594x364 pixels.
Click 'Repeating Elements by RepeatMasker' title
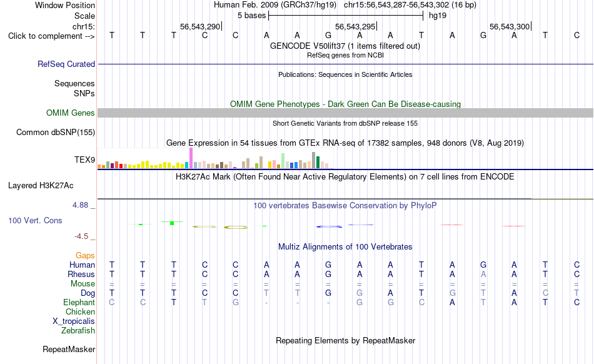(345, 340)
